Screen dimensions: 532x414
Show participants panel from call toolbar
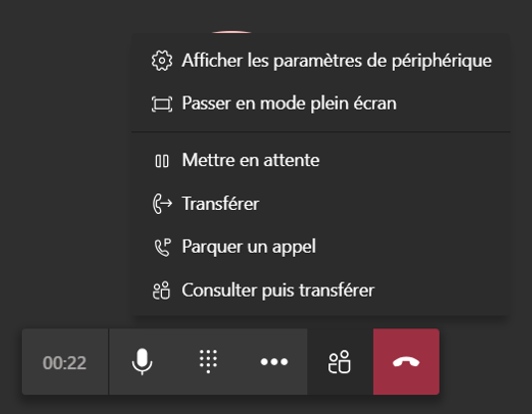[339, 362]
